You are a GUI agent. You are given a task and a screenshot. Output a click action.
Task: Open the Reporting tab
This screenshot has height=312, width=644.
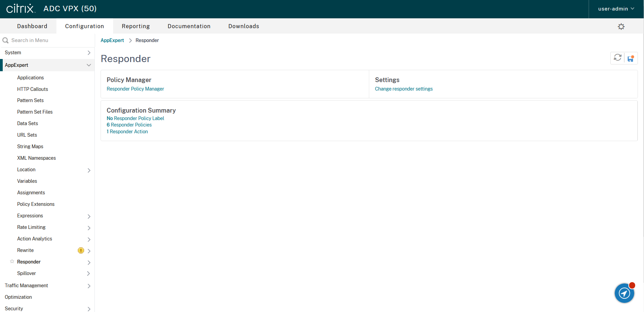coord(136,26)
